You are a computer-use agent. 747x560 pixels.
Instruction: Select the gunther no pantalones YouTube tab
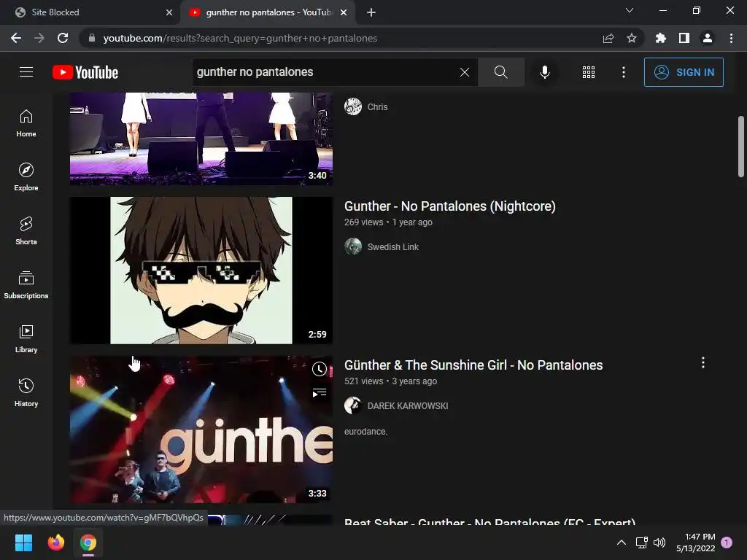coord(267,12)
